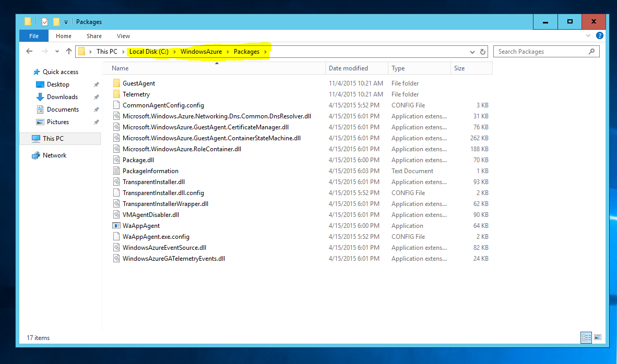Expand chevron after WindowsAzure breadcrumb

(x=228, y=52)
